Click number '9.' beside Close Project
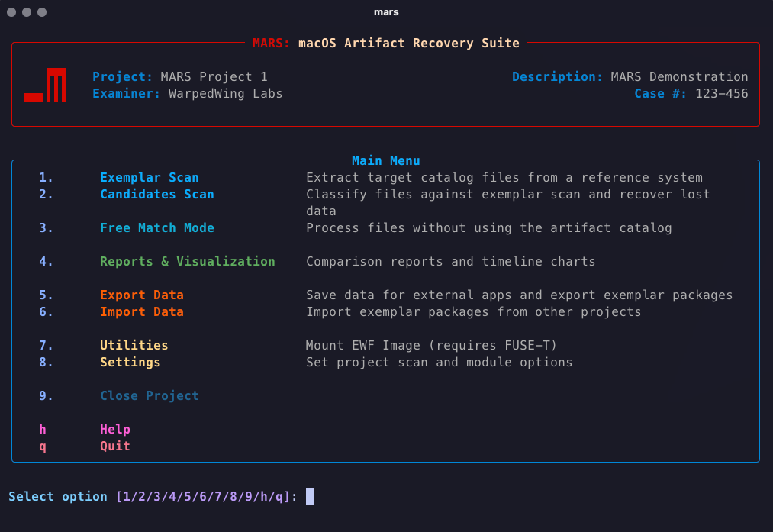This screenshot has height=532, width=773. tap(46, 395)
